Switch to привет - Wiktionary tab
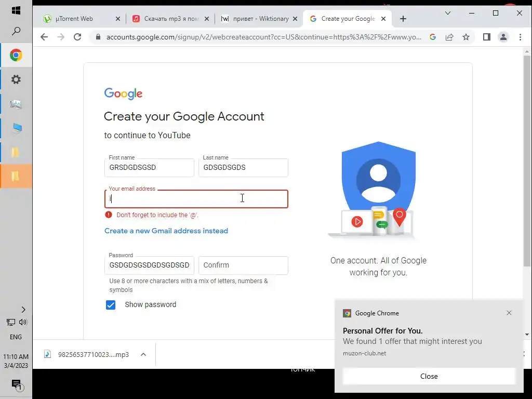 point(259,19)
